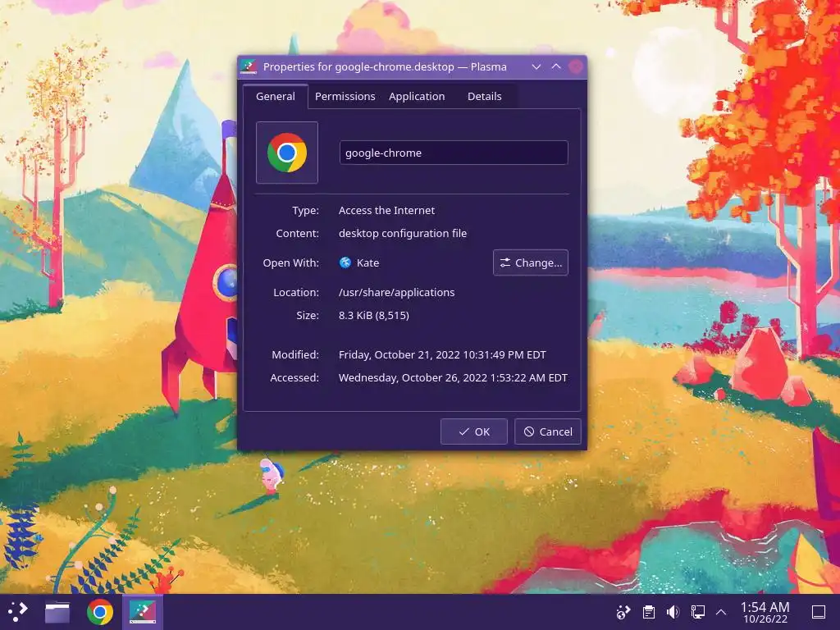This screenshot has width=840, height=630.
Task: Click the Accessed date Wednesday, October 26
Action: point(453,377)
